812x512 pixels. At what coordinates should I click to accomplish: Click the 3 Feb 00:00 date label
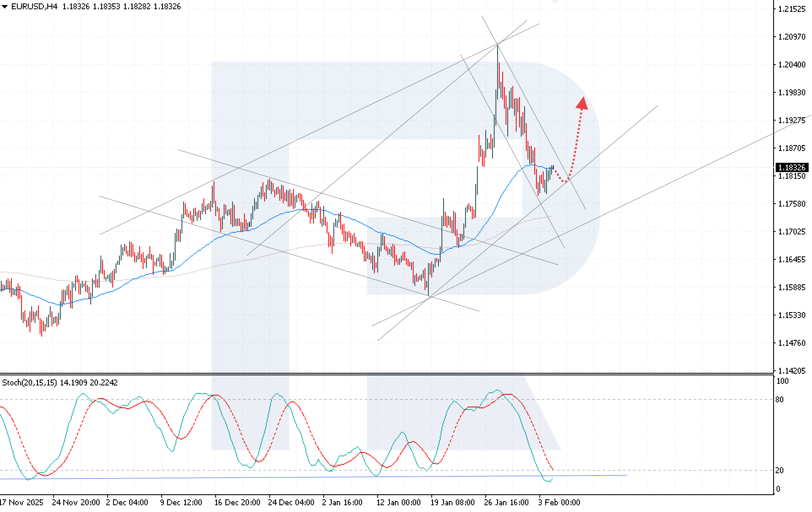559,502
